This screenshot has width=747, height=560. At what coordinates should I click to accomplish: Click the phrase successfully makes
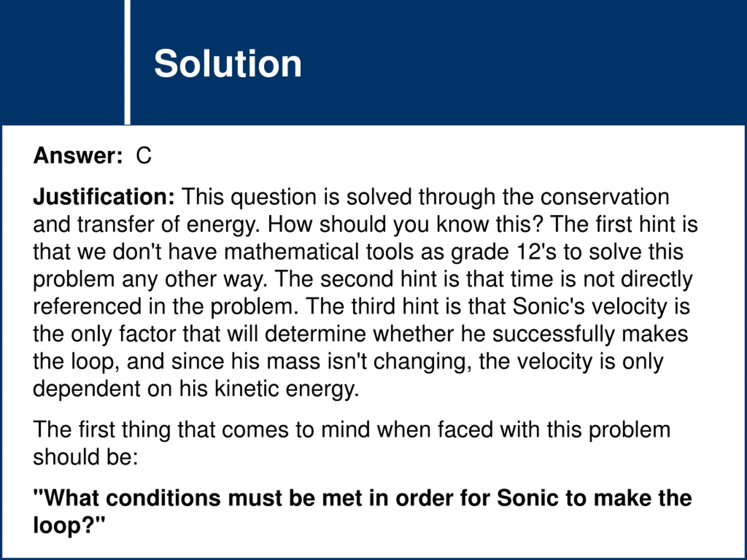tap(590, 334)
